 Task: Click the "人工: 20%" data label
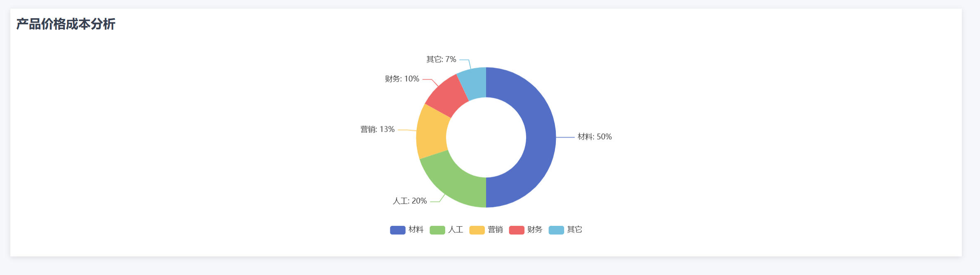[x=410, y=201]
